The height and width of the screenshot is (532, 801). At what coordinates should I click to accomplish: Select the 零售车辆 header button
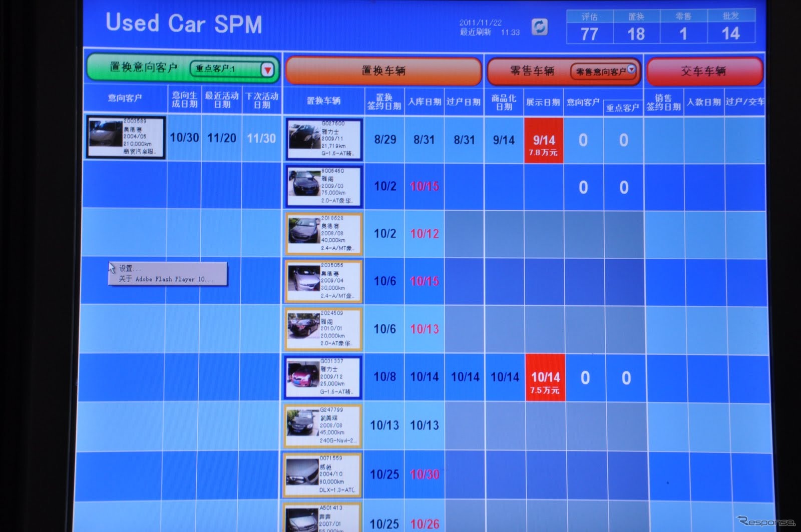click(x=532, y=71)
